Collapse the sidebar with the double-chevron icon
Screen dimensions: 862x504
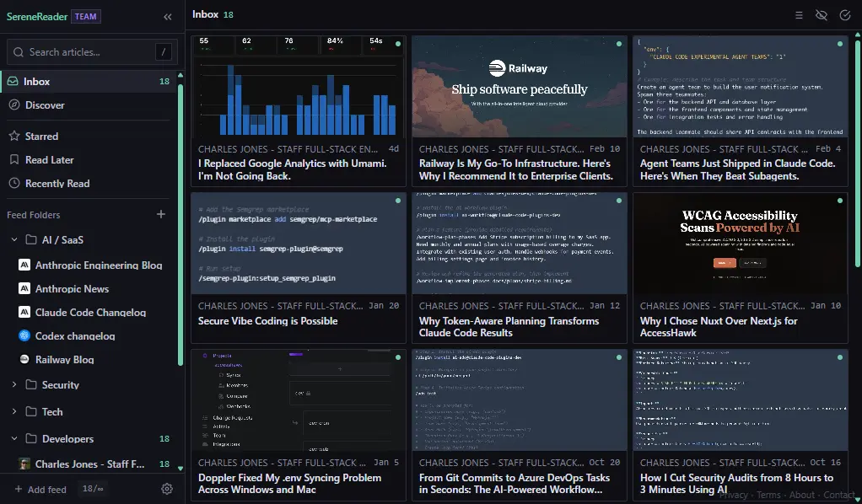click(x=168, y=17)
